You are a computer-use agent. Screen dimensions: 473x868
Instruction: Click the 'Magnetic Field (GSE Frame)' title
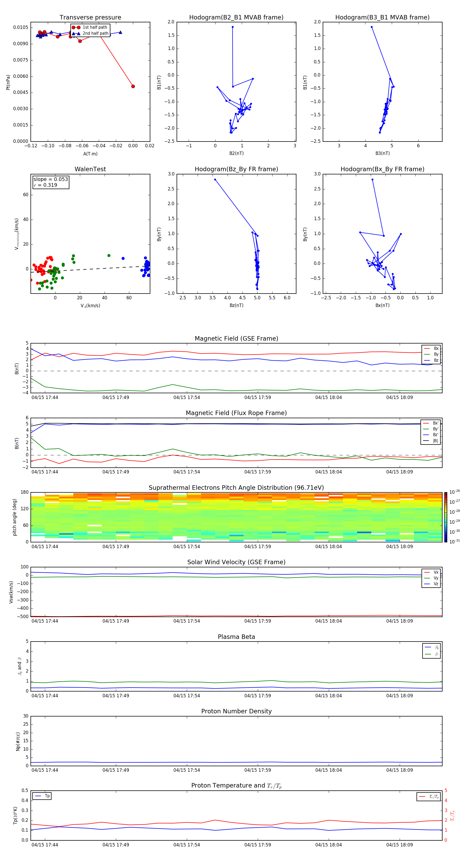236,339
